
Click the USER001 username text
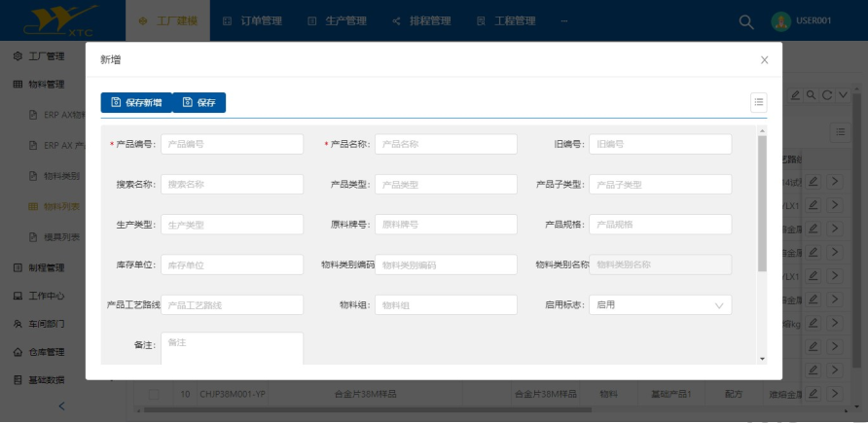(x=814, y=21)
